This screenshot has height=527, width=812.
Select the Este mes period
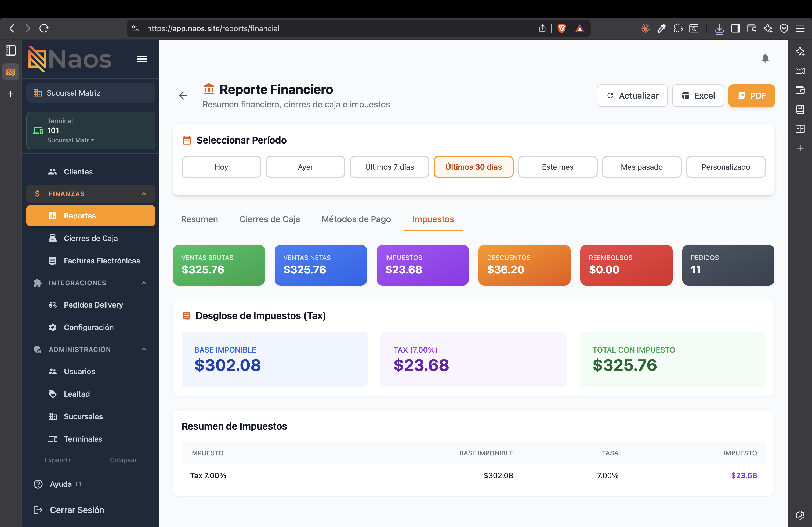pyautogui.click(x=557, y=167)
